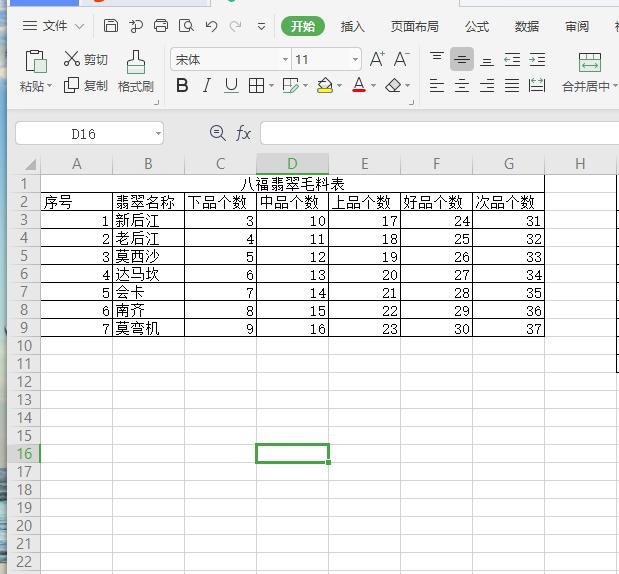The width and height of the screenshot is (619, 574).
Task: Toggle Center horizontal alignment
Action: coord(462,85)
